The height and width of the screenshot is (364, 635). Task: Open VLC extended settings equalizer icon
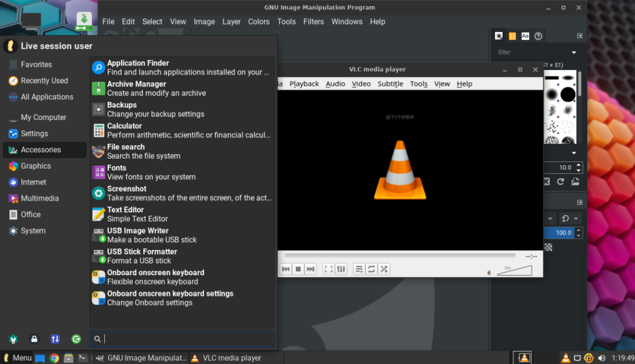coord(342,269)
